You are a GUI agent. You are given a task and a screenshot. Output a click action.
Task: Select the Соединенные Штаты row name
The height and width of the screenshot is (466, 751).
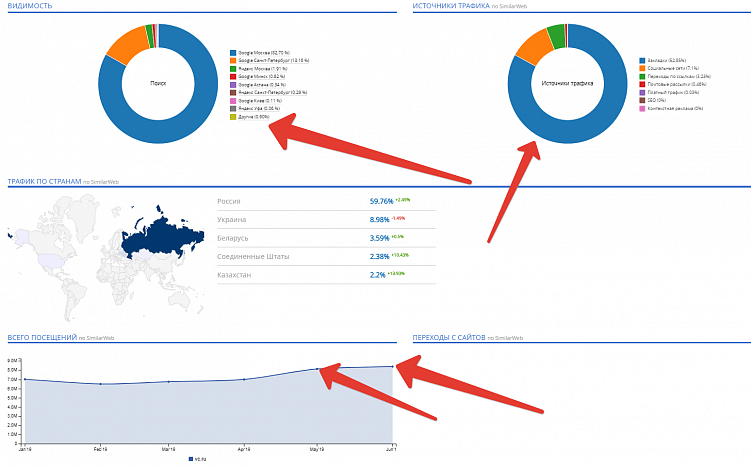point(253,257)
